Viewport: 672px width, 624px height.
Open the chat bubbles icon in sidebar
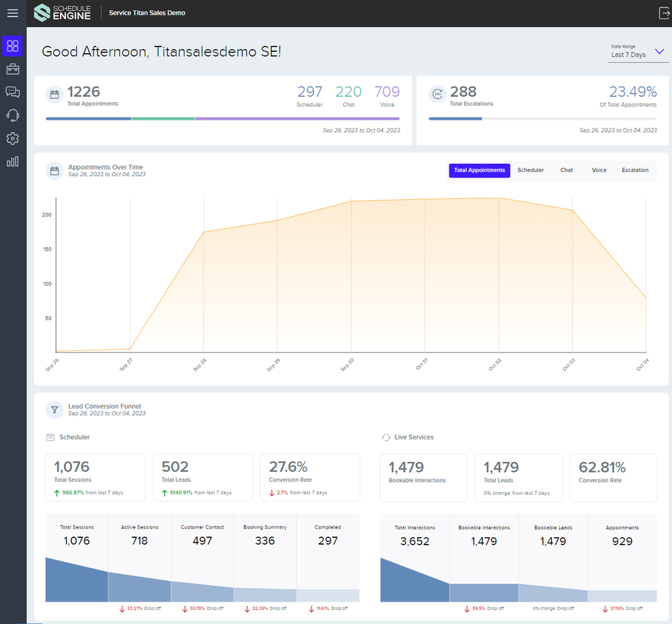(12, 92)
